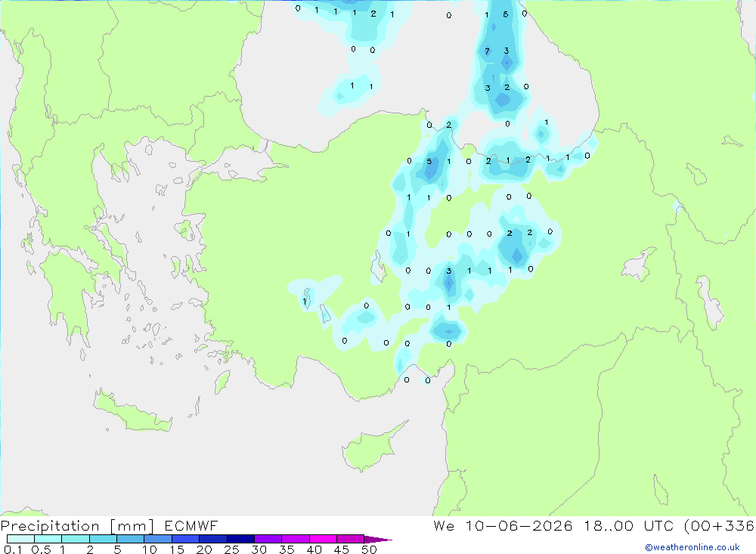This screenshot has width=756, height=554.
Task: Click the legend scale label '0.5'
Action: click(x=41, y=549)
